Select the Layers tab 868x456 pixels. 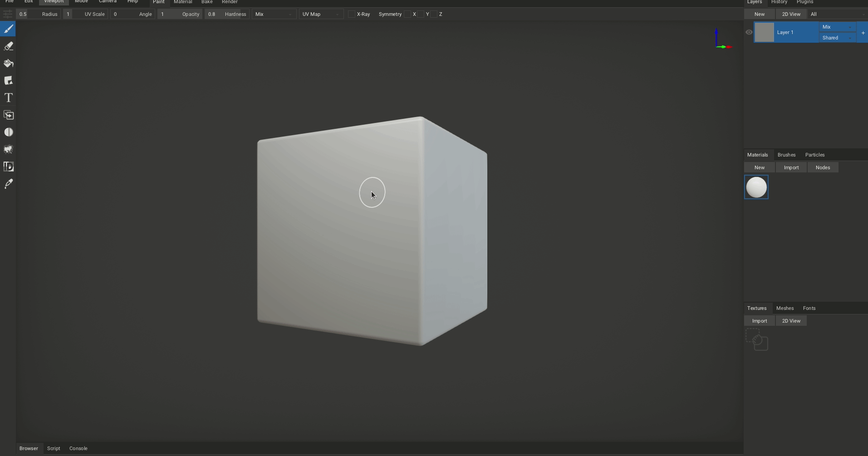tap(755, 2)
